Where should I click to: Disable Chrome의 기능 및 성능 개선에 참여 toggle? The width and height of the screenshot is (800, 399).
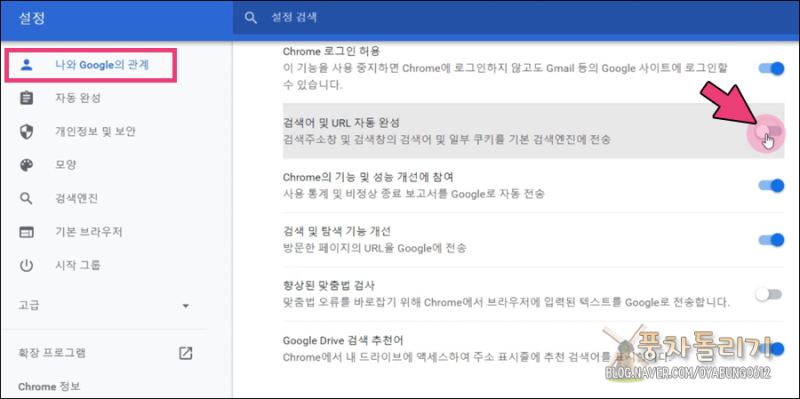pos(771,185)
